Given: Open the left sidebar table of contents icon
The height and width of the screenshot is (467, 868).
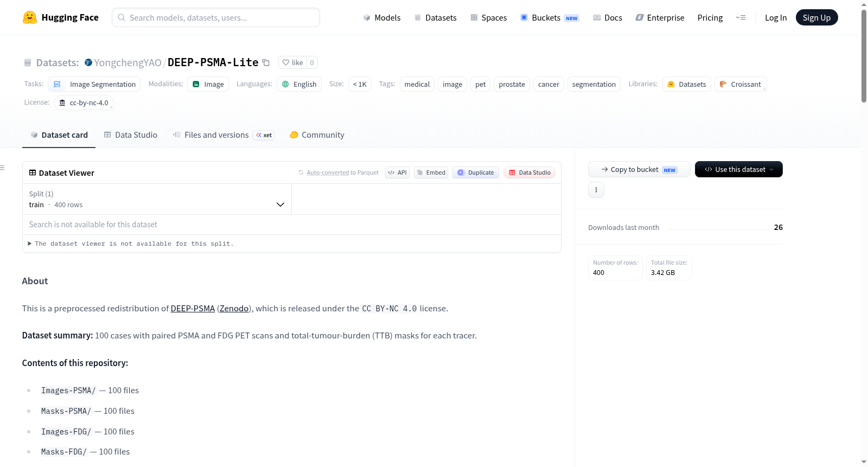Looking at the screenshot, I should [x=3, y=168].
